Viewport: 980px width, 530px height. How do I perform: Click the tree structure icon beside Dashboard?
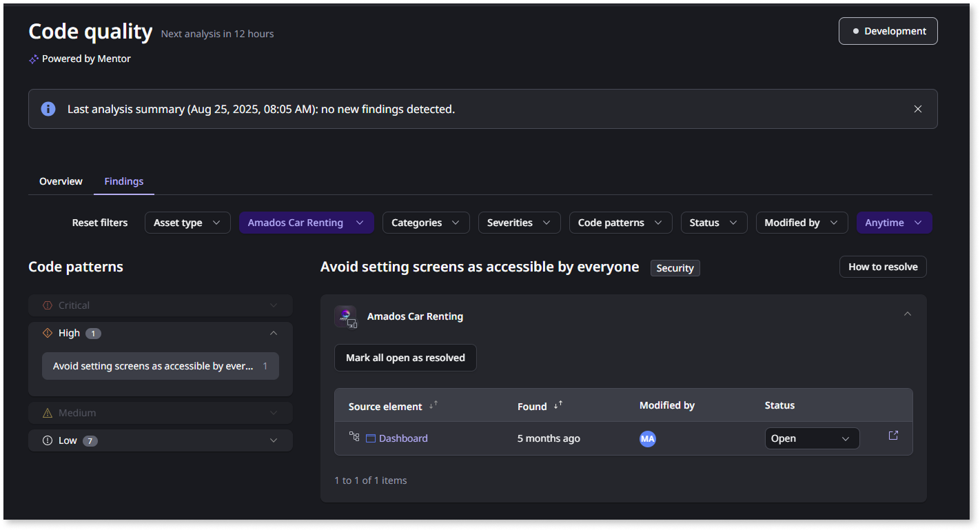[354, 437]
